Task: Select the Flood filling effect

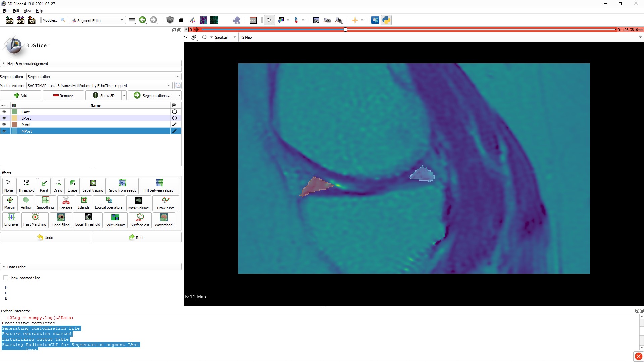Action: (x=60, y=220)
